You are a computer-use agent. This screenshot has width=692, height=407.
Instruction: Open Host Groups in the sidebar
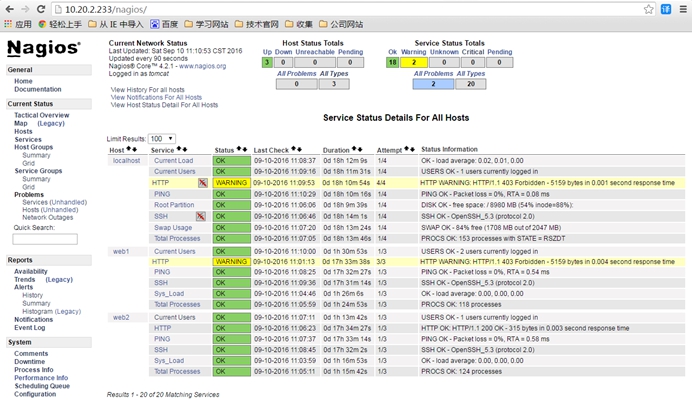tap(34, 147)
